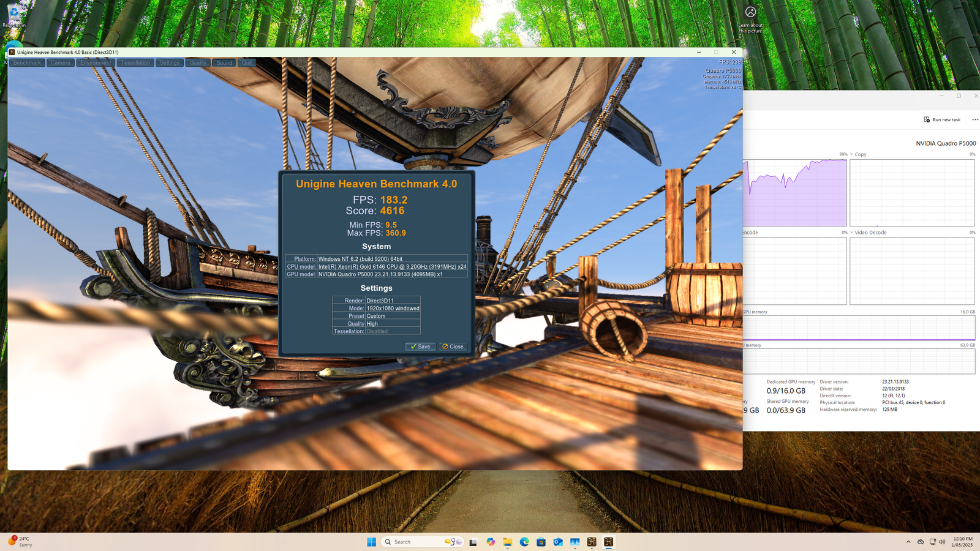Open the Benchmark menu in Heaven
This screenshot has width=980, height=551.
coord(27,63)
